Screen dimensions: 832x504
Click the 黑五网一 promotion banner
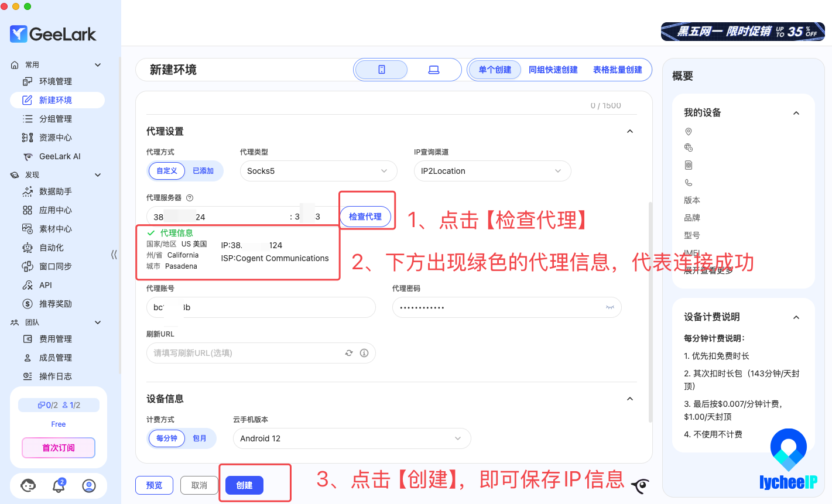click(742, 32)
